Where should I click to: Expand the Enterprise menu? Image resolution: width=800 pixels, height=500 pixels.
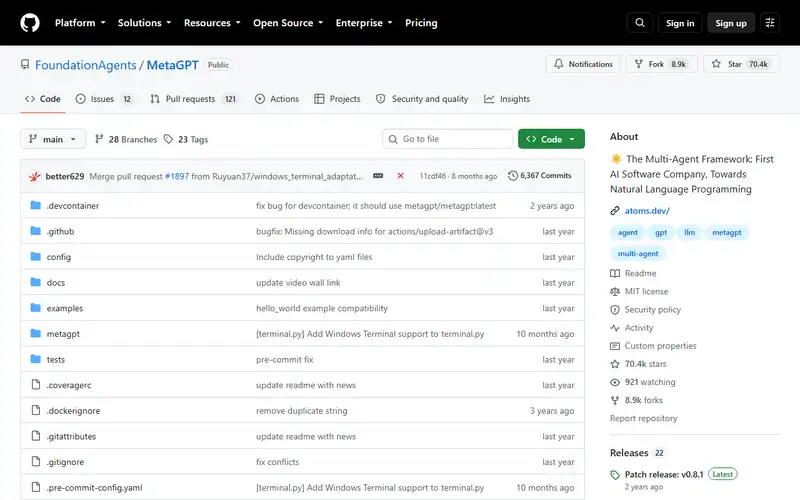point(364,23)
